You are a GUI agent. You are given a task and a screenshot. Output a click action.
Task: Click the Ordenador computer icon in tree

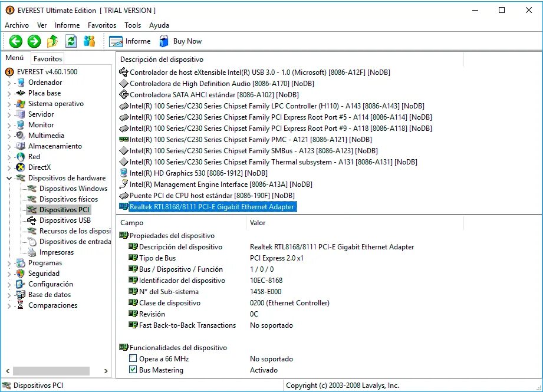[21, 83]
